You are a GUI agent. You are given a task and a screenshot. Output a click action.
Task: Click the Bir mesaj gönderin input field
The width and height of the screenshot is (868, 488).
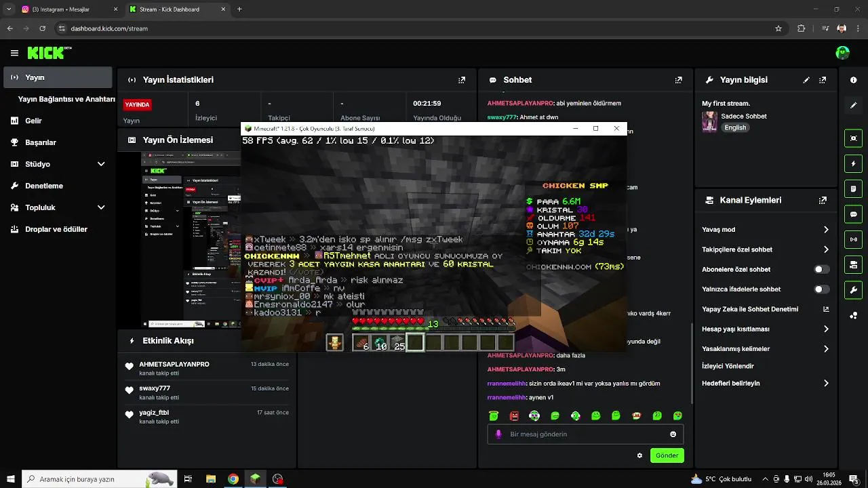coord(585,434)
